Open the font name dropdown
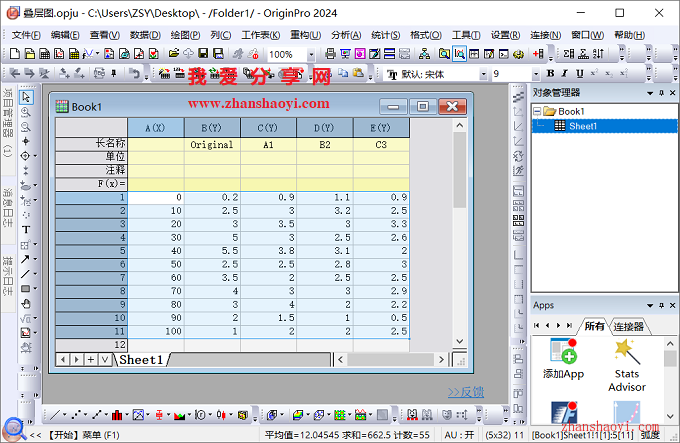Screen dimensions: 680x443 483,74
